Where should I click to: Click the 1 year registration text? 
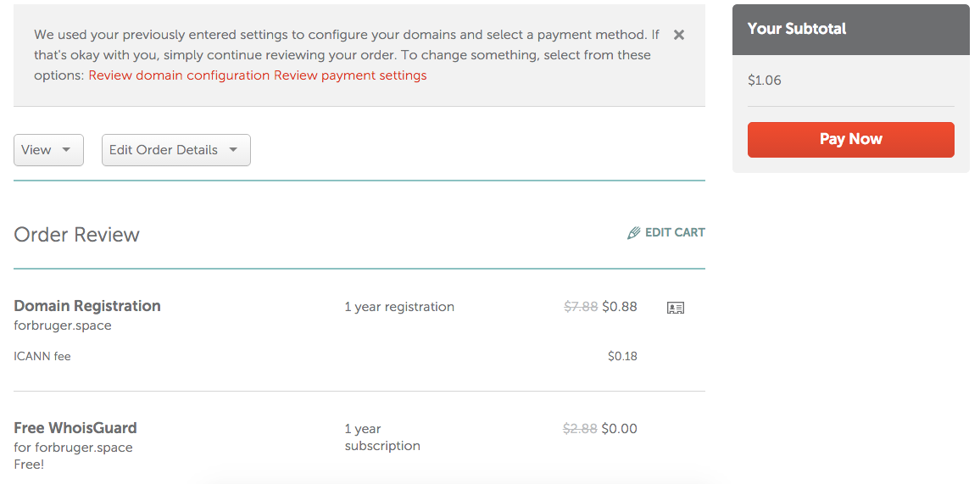click(x=399, y=307)
